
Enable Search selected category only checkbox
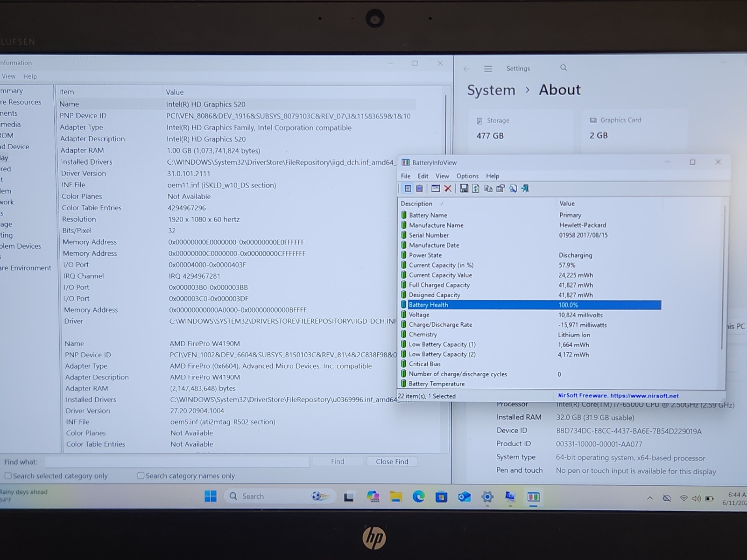click(8, 476)
